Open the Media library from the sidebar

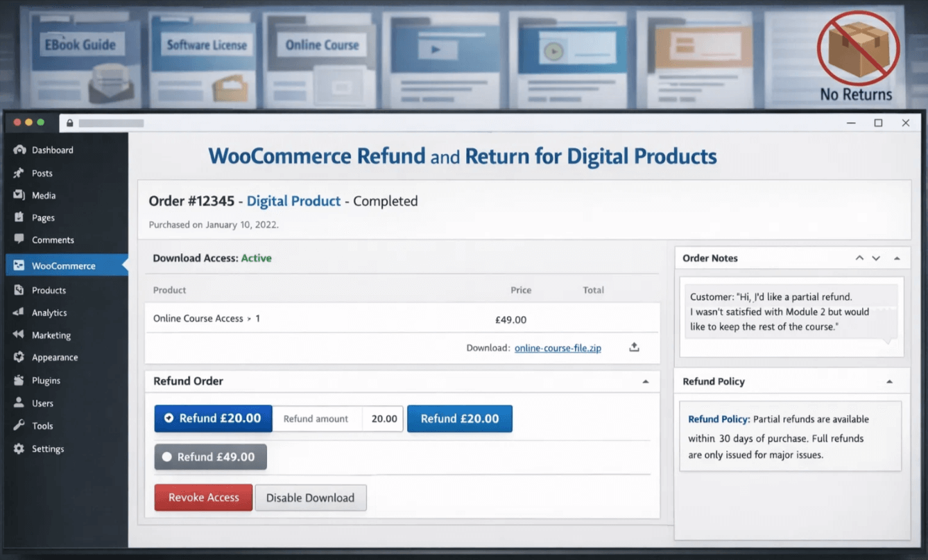coord(17,195)
